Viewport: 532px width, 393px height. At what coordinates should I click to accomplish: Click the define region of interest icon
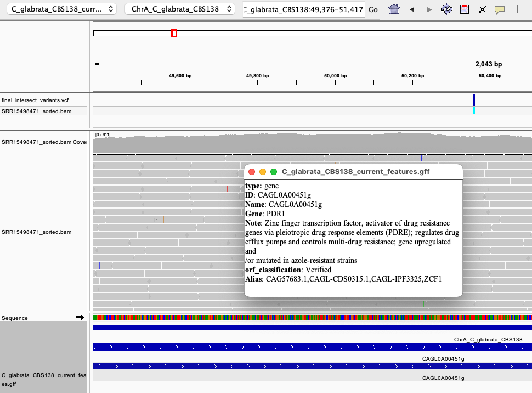tap(465, 9)
